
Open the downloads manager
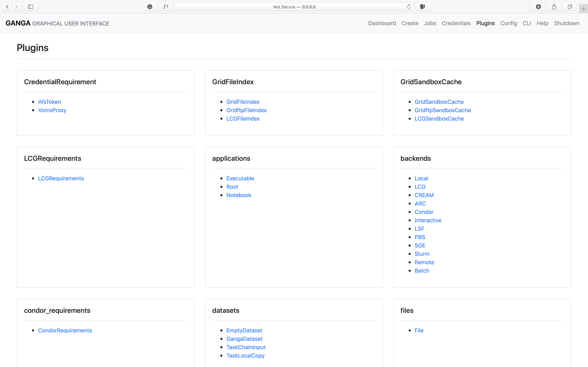tap(538, 7)
